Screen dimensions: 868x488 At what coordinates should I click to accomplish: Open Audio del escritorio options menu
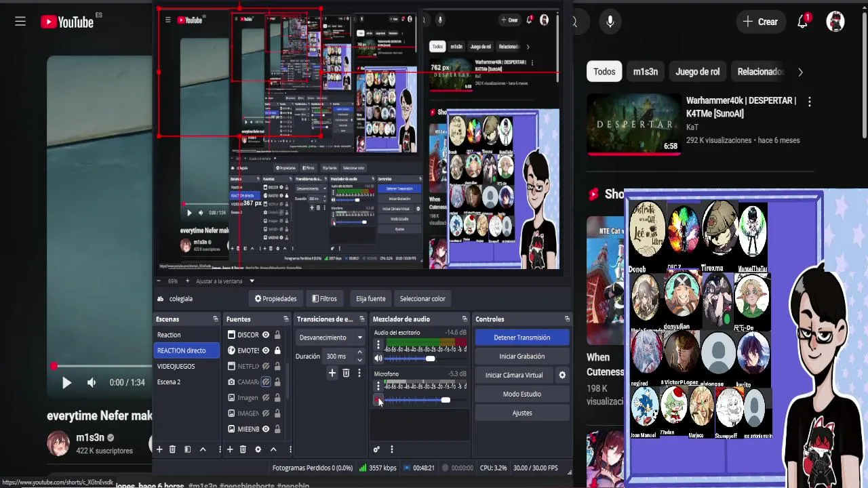378,345
